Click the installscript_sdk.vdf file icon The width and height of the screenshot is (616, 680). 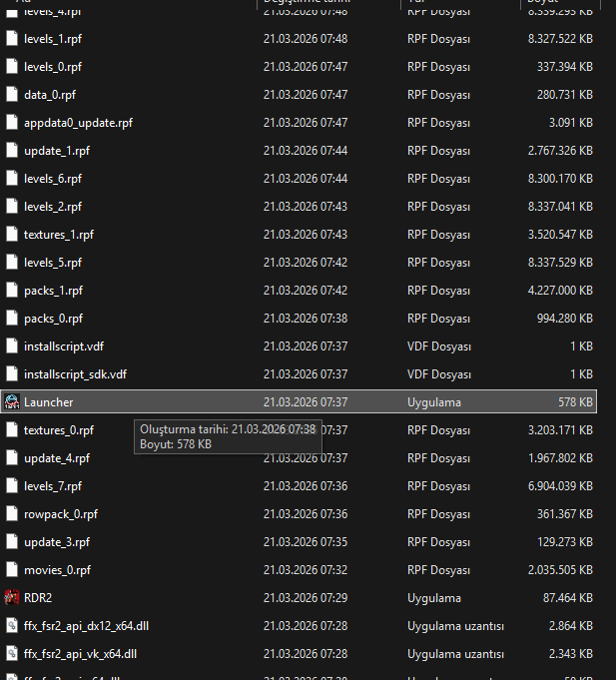(12, 374)
